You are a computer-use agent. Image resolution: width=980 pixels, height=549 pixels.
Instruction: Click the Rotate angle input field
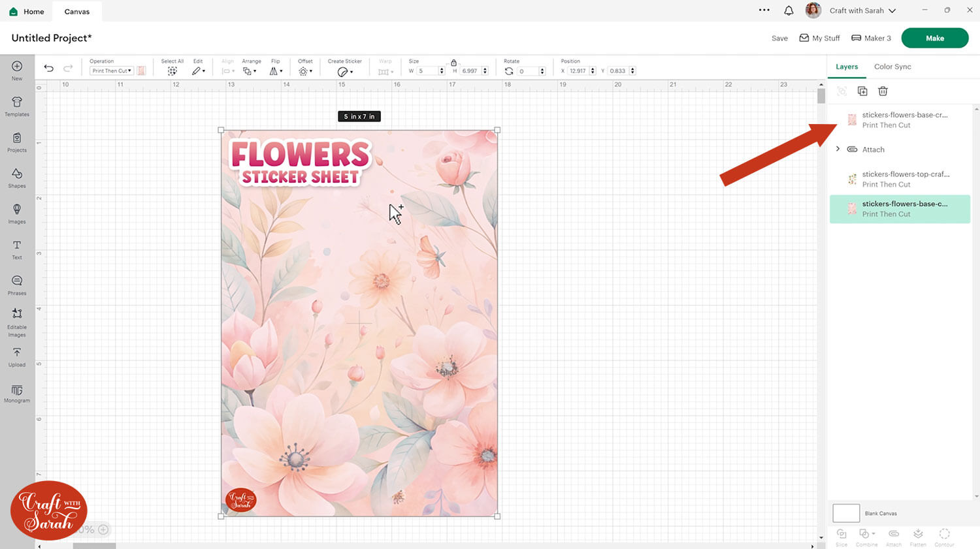pyautogui.click(x=528, y=71)
